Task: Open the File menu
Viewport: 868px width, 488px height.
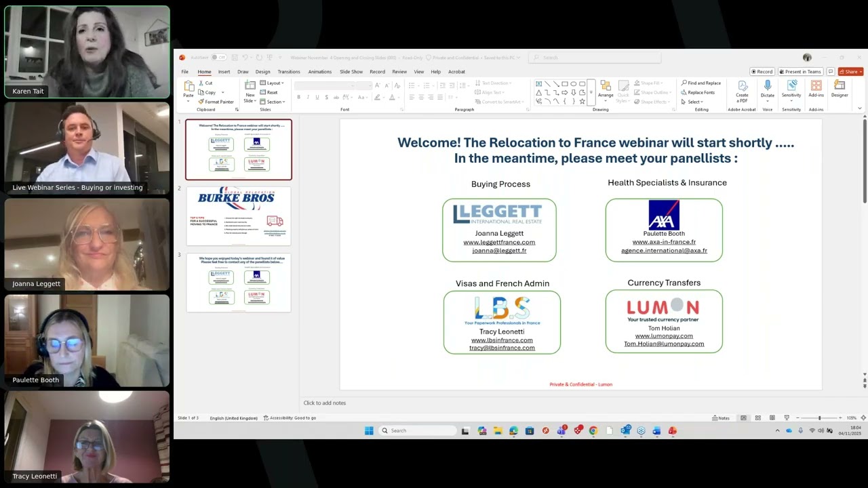Action: point(184,71)
